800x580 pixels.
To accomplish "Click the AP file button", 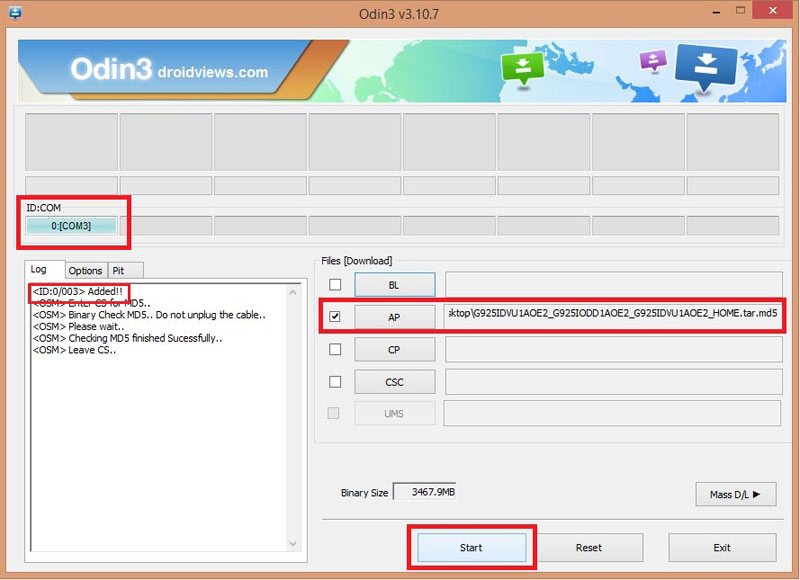I will click(x=395, y=317).
